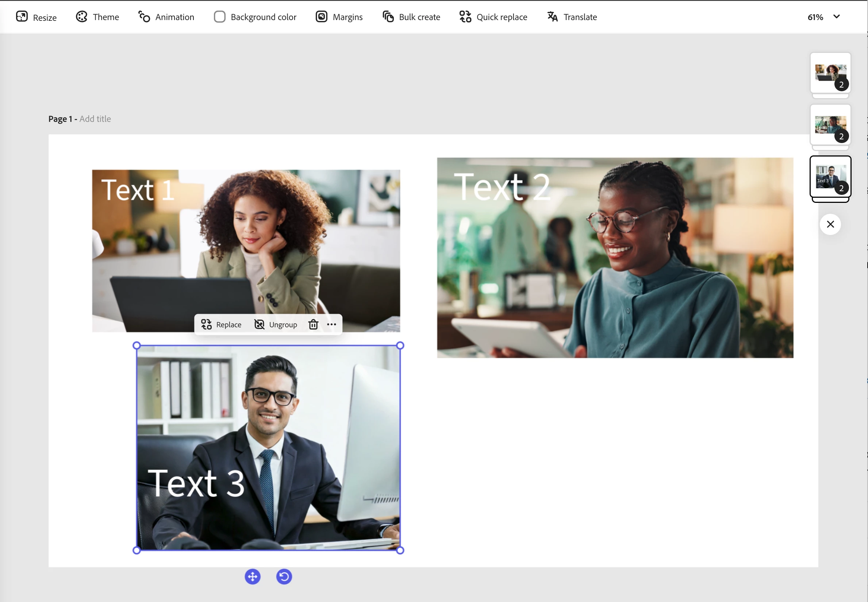Start Bulk create
The image size is (868, 602).
[411, 17]
